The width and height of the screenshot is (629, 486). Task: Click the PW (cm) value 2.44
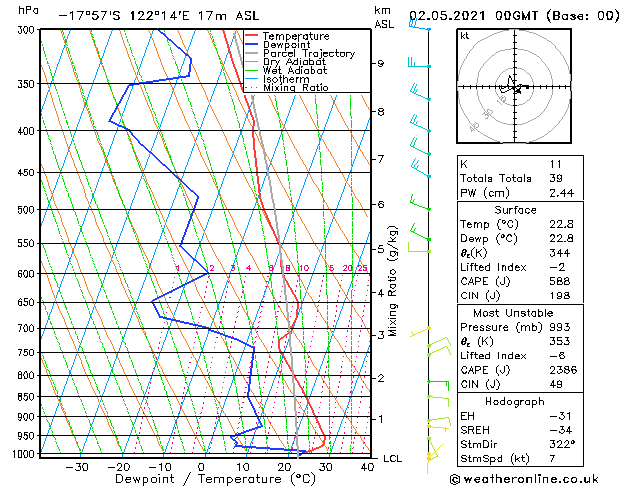click(562, 193)
